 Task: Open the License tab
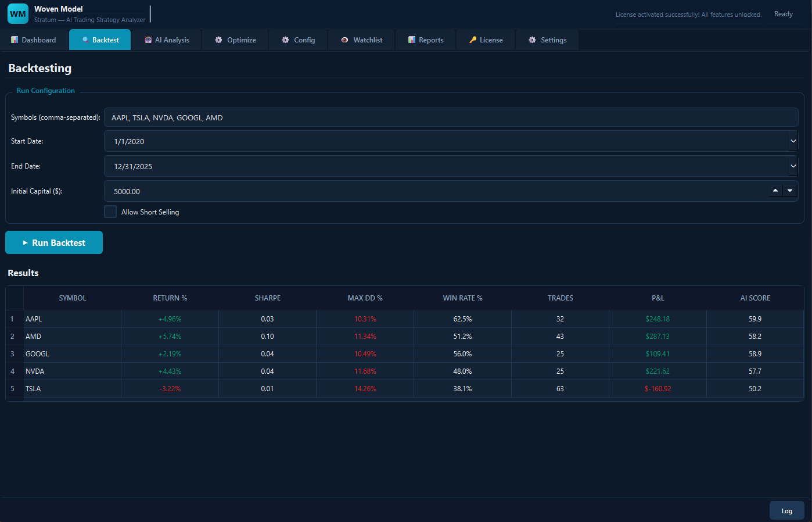486,40
